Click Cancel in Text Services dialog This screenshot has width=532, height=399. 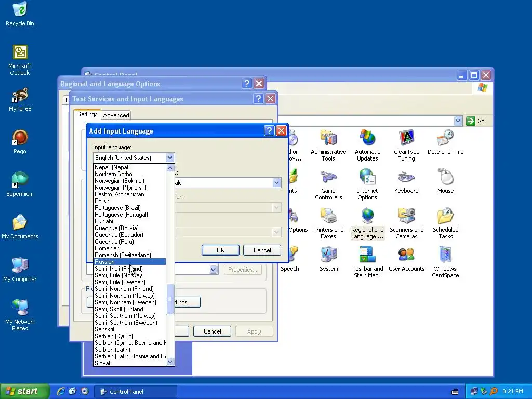click(212, 331)
